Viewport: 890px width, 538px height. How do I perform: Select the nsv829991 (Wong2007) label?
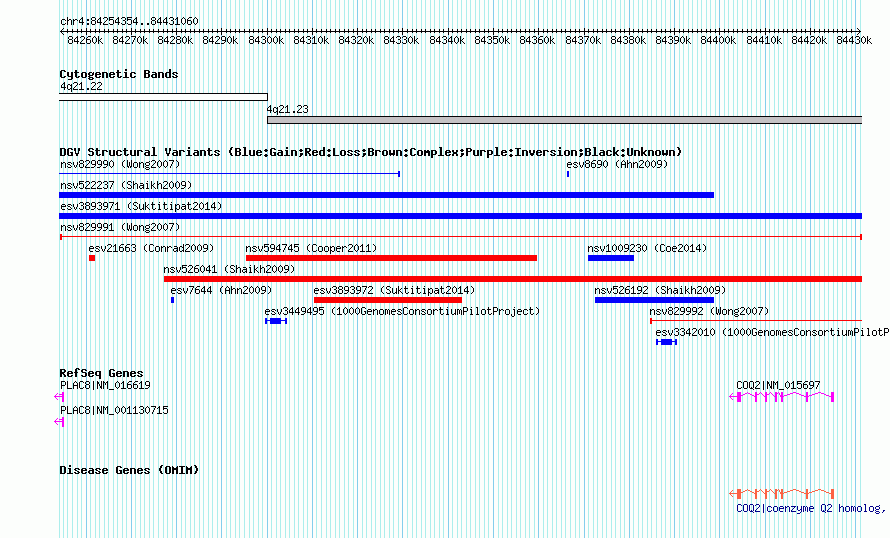click(120, 228)
